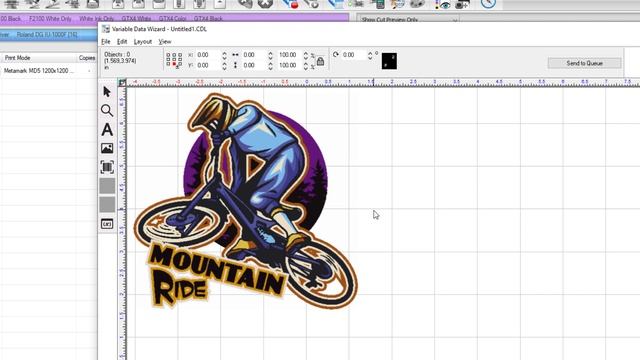Click the Objects : 0 status text
The width and height of the screenshot is (640, 360).
point(117,54)
